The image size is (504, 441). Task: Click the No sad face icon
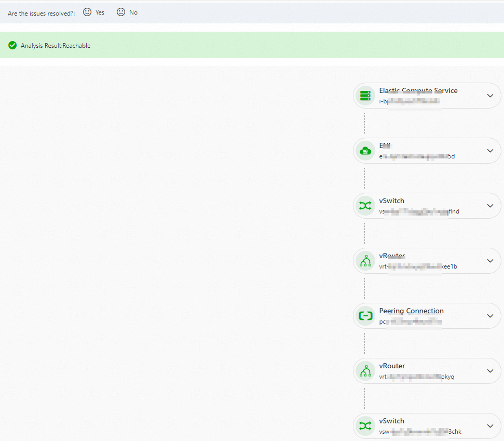click(121, 12)
